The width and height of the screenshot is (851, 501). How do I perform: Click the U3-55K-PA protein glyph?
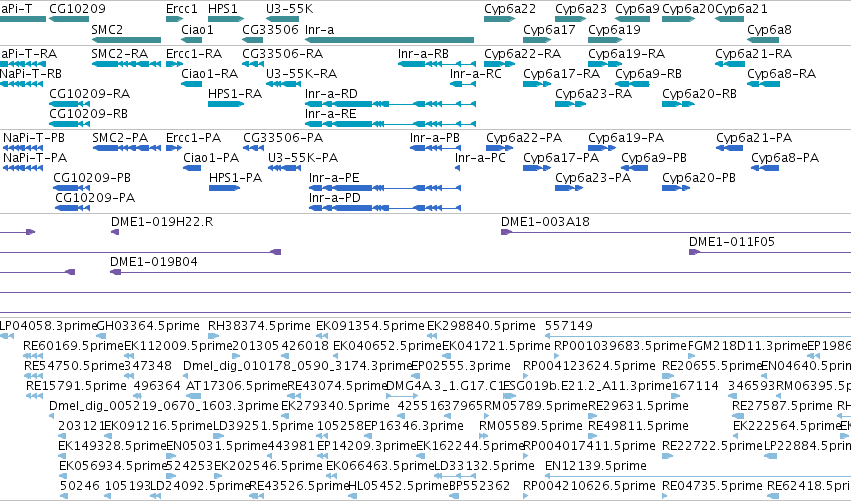[x=284, y=168]
